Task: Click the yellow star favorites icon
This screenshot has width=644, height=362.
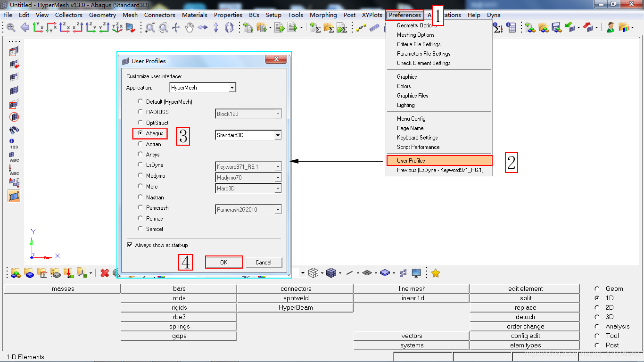Action: (436, 273)
